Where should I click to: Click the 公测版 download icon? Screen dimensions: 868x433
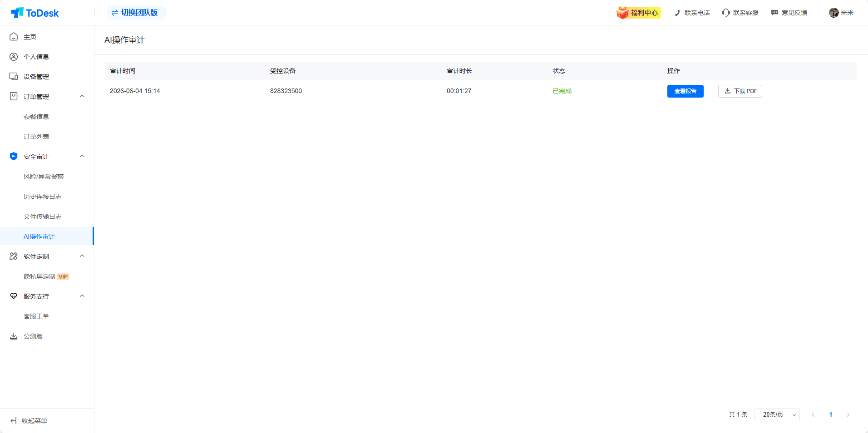click(x=14, y=336)
